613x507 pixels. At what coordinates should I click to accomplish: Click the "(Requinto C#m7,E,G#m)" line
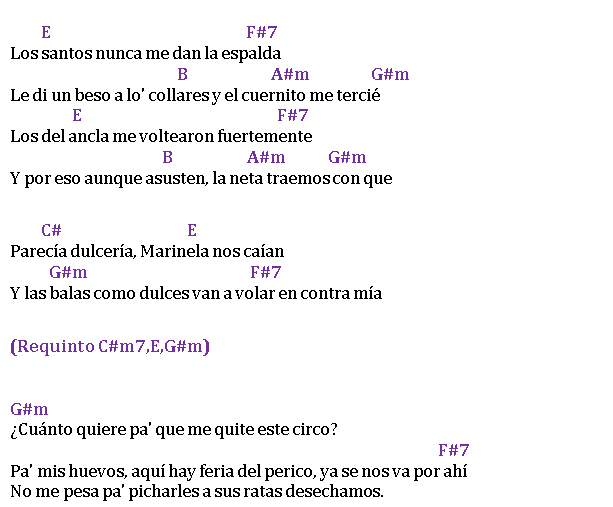[110, 346]
